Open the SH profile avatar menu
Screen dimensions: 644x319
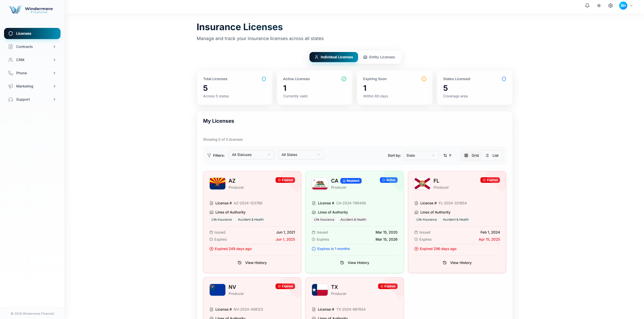623,5
